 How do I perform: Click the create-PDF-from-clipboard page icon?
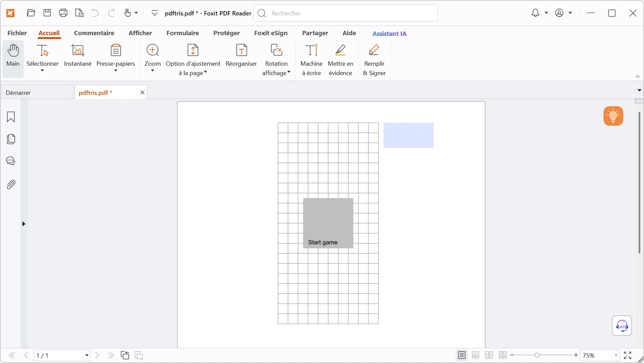coord(79,13)
